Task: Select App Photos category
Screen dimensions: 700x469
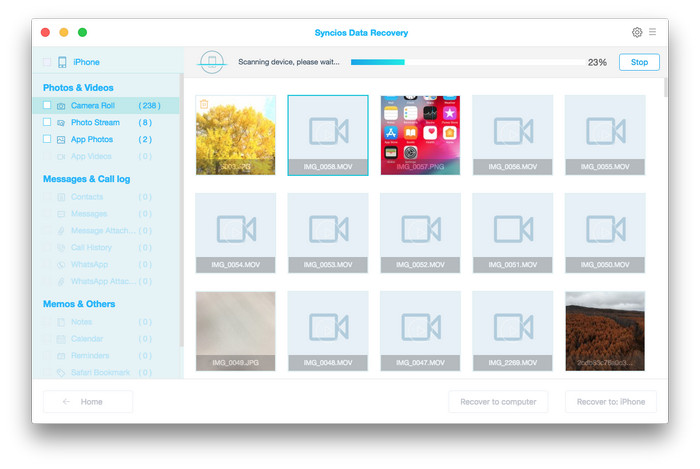Action: 106,139
